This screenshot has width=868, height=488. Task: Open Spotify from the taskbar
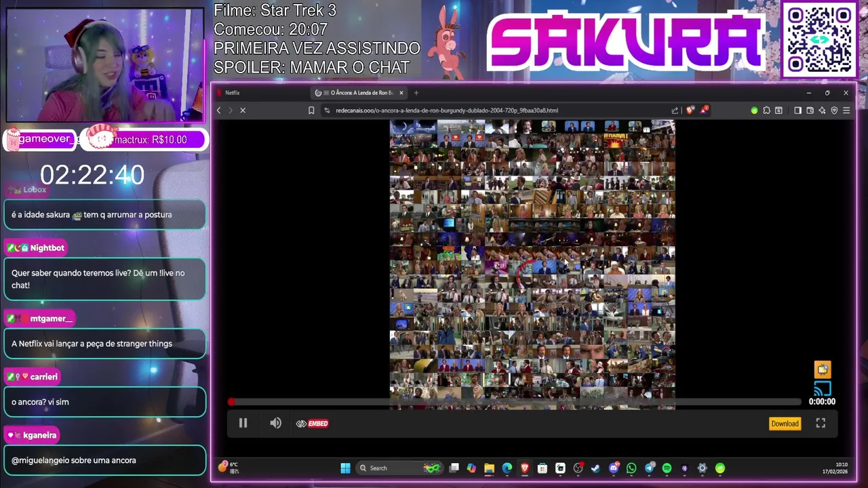(667, 468)
